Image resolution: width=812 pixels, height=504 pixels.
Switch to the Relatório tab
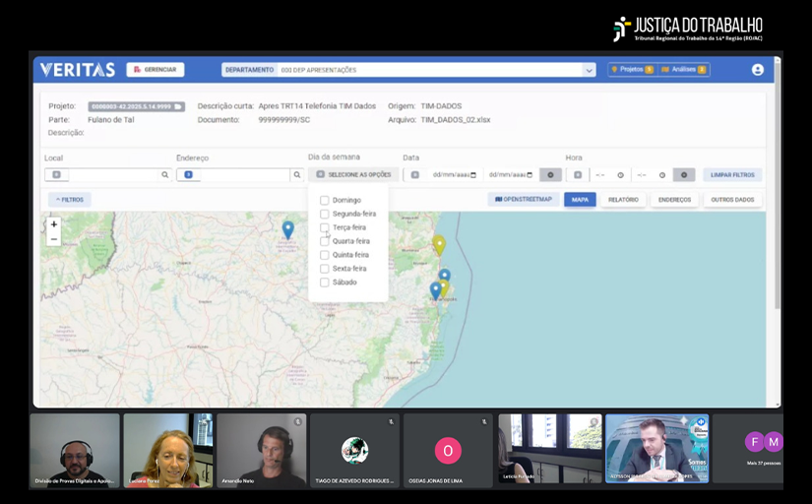pos(623,200)
